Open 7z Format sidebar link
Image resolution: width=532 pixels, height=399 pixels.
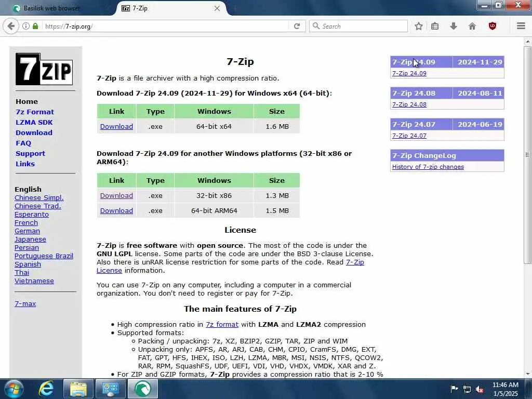pyautogui.click(x=35, y=112)
